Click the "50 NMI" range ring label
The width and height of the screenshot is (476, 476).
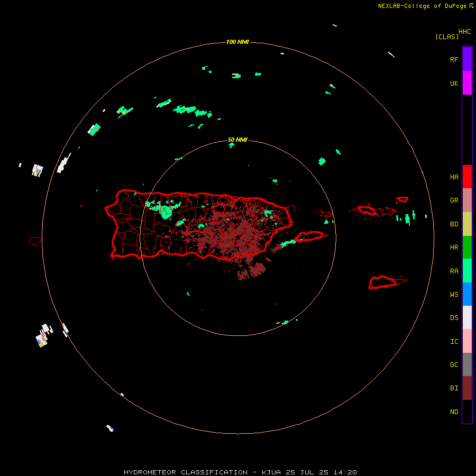[237, 140]
